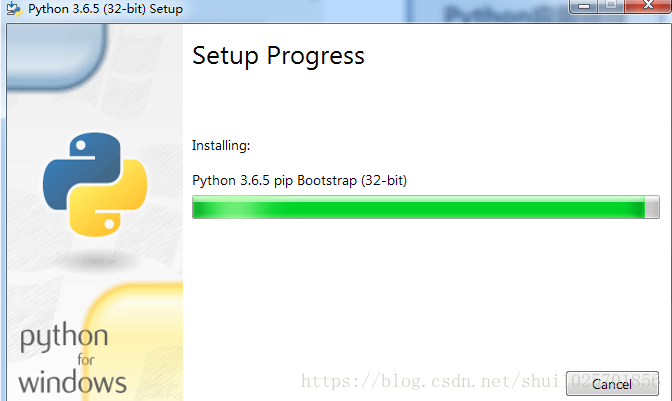Image resolution: width=672 pixels, height=401 pixels.
Task: Click the small 'for' text in sidebar
Action: [86, 360]
